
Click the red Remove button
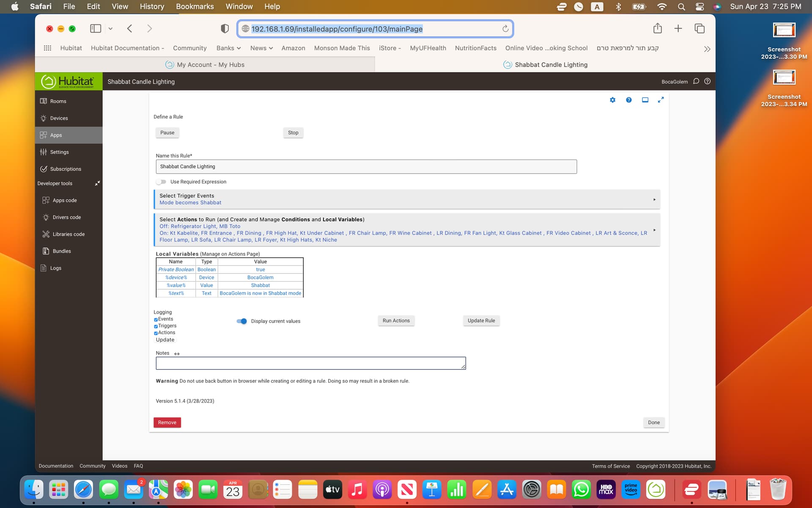tap(167, 422)
